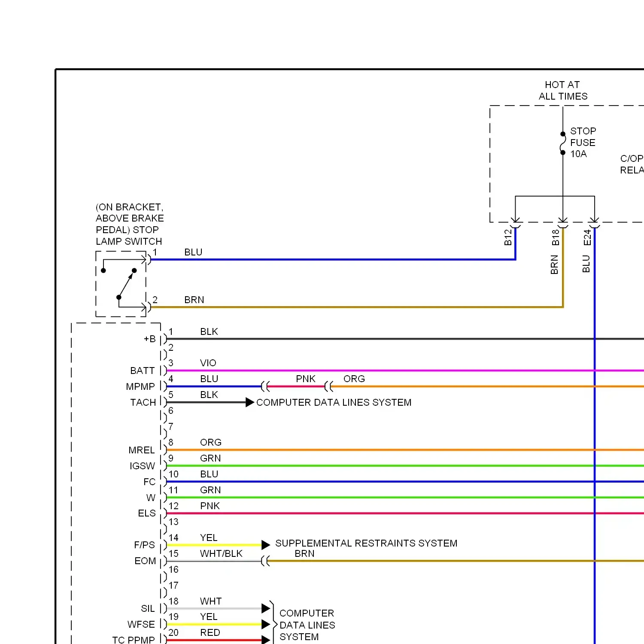Click PNK label on the MPMP wire

pos(306,379)
